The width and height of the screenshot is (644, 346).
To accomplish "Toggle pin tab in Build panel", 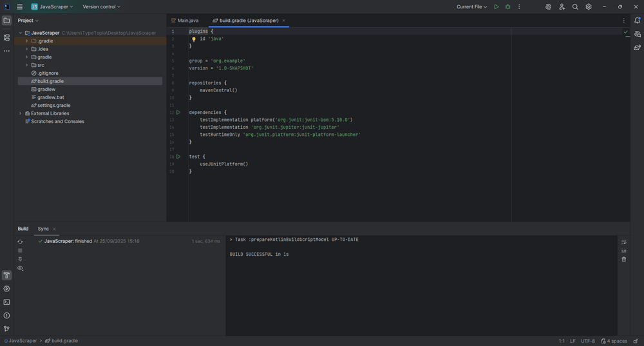I will click(20, 259).
